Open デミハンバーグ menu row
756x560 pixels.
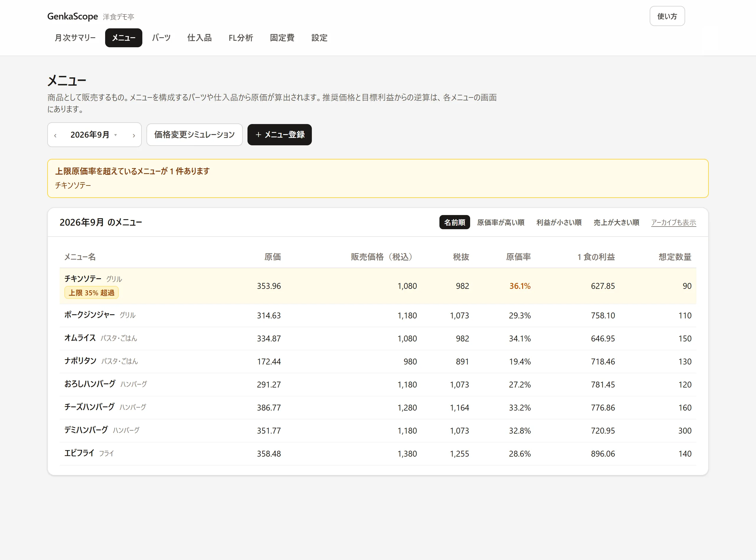[378, 431]
